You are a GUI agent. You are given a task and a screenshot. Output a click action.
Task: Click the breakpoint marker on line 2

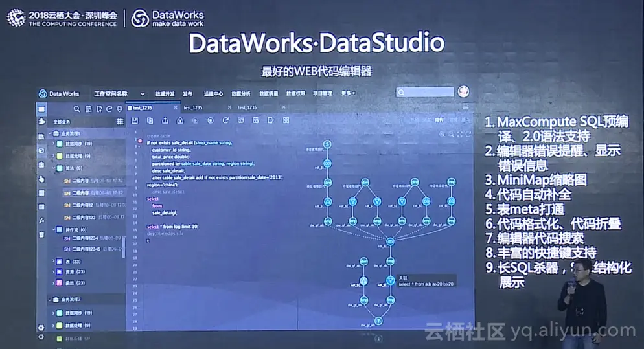(140, 141)
